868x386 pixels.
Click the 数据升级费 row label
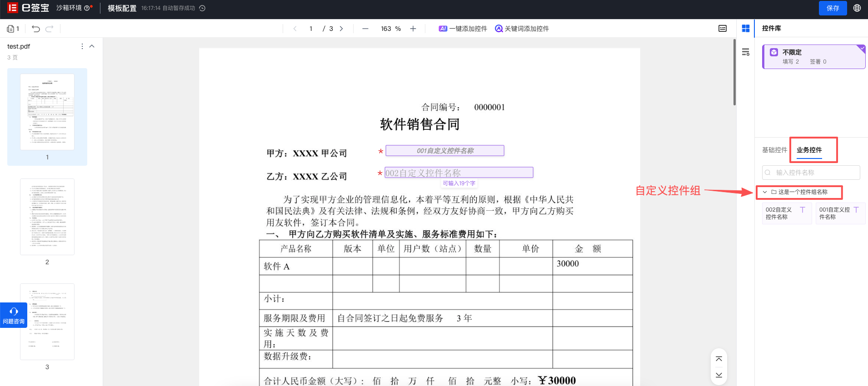288,356
